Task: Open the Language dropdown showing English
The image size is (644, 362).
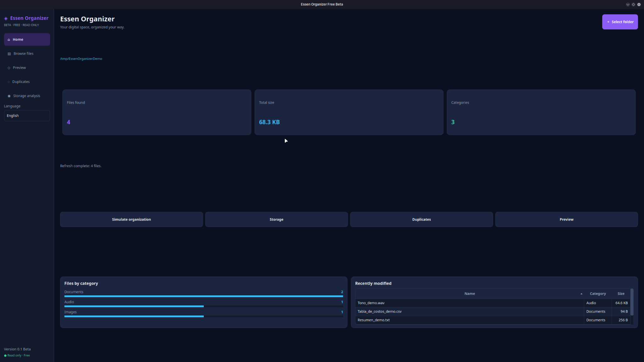Action: [x=27, y=116]
